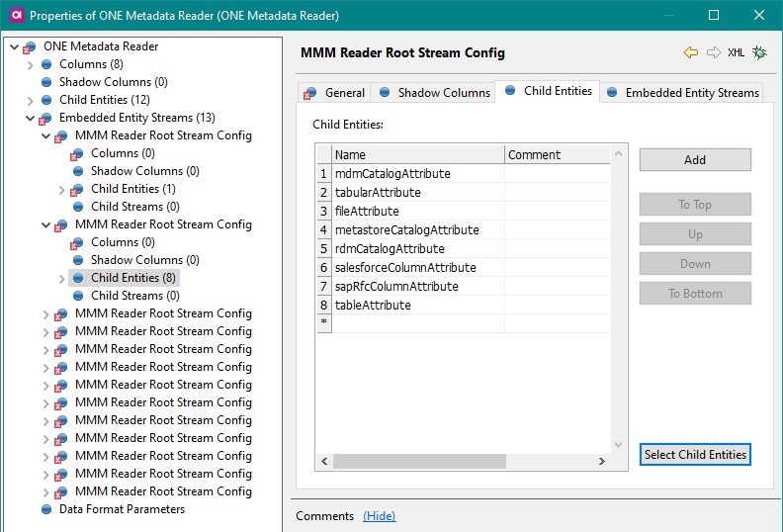Click the app icon in title bar
This screenshot has width=783, height=532.
point(16,16)
